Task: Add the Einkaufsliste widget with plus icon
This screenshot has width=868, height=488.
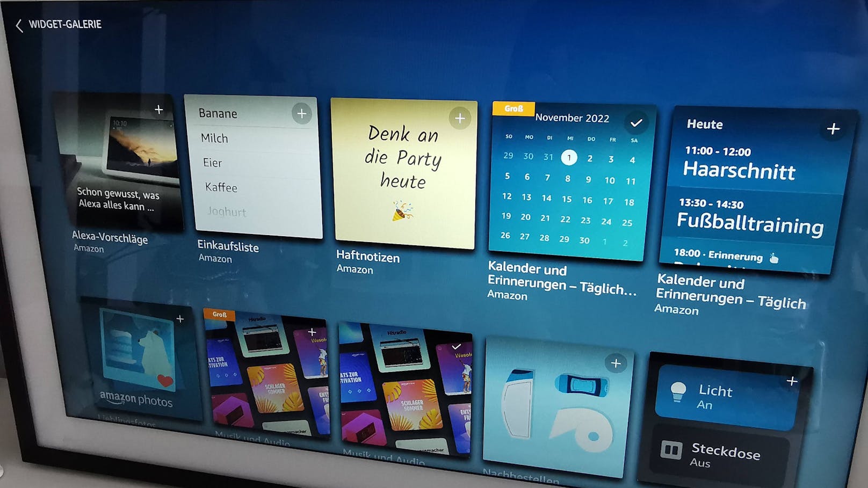Action: (x=302, y=113)
